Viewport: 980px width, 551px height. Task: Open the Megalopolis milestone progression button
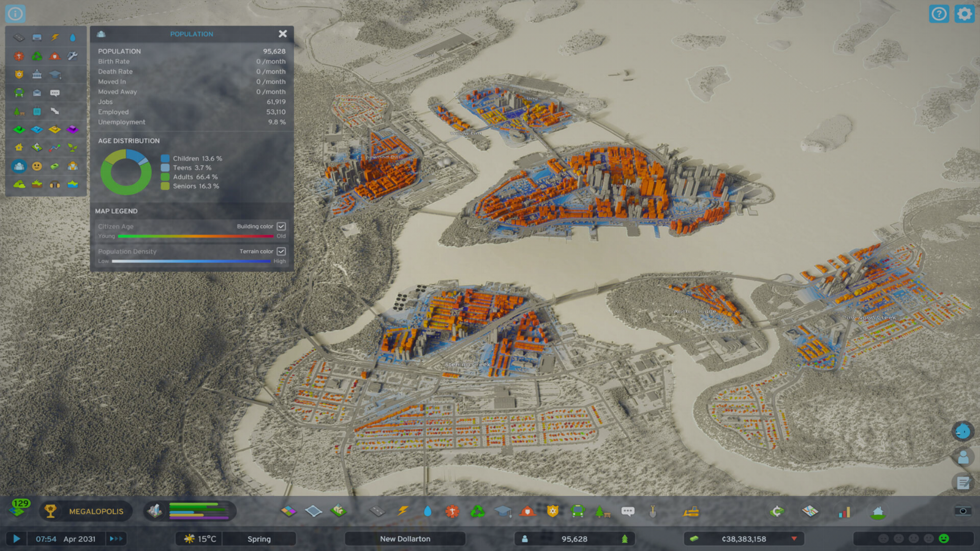[86, 511]
